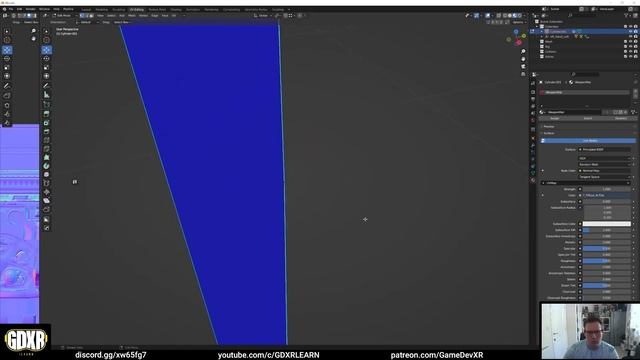Open the Render properties tab

coord(533,92)
